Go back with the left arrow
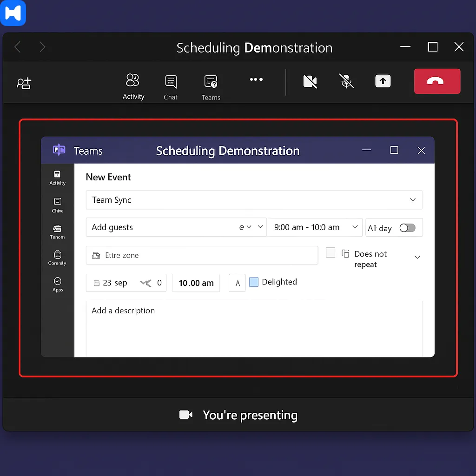The height and width of the screenshot is (476, 476). [18, 47]
